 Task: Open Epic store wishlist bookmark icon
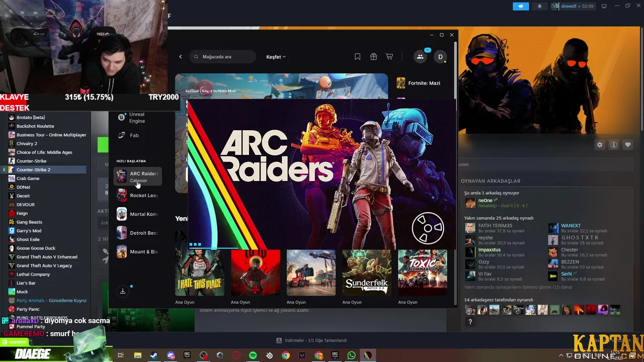coord(357,57)
